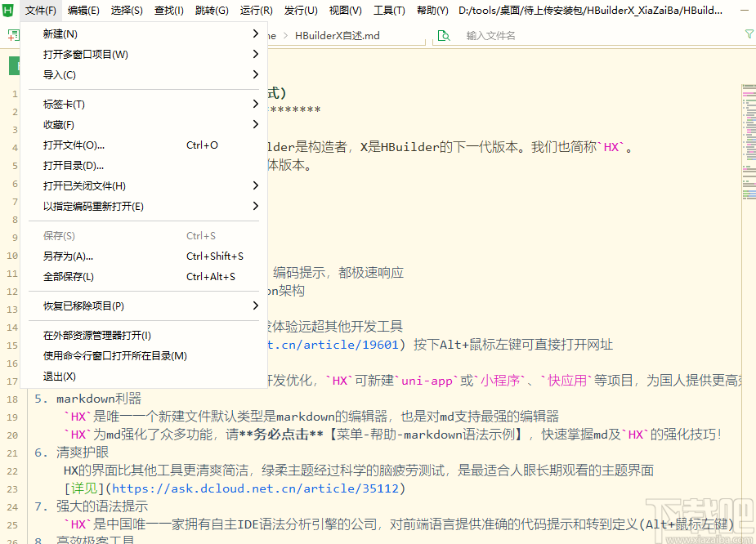Click the HBuilderX logo icon top-left
Image resolution: width=756 pixels, height=544 pixels.
(x=9, y=10)
